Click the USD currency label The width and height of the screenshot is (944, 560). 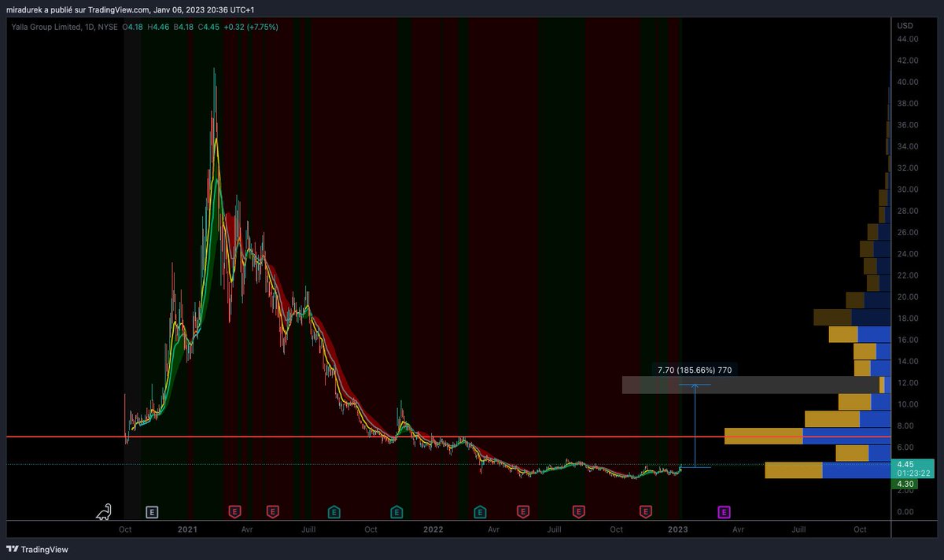click(x=905, y=26)
